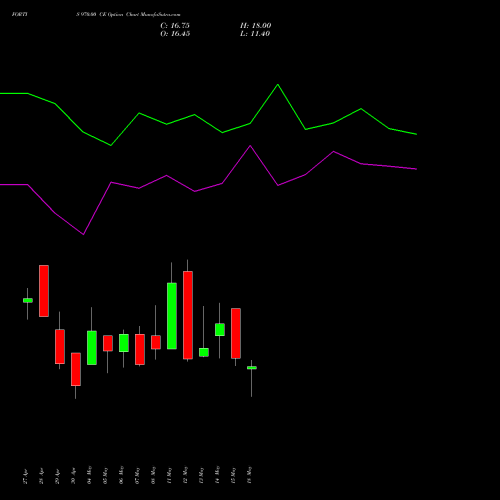Click the green line's highest peak
This screenshot has height=500, width=500.
coord(278,85)
